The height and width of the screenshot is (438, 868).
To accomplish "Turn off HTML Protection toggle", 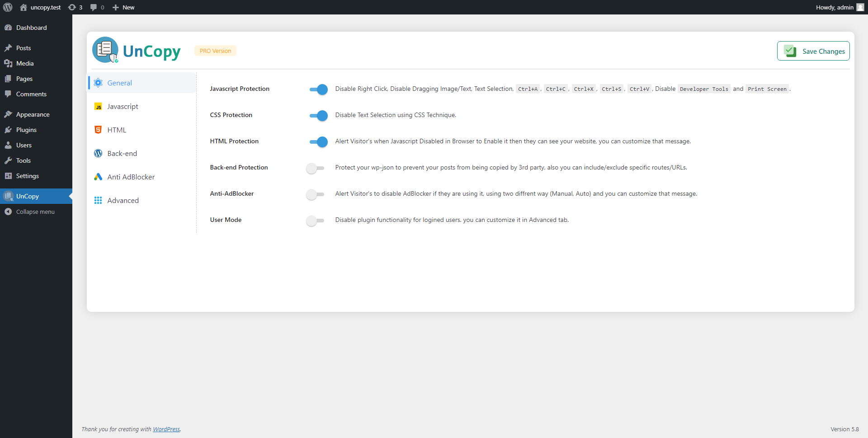I will point(319,142).
